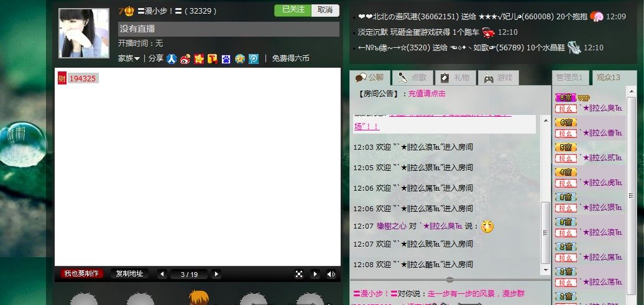
Task: Click 12:08 welcome message for 拉么酷
Action: coord(413,265)
